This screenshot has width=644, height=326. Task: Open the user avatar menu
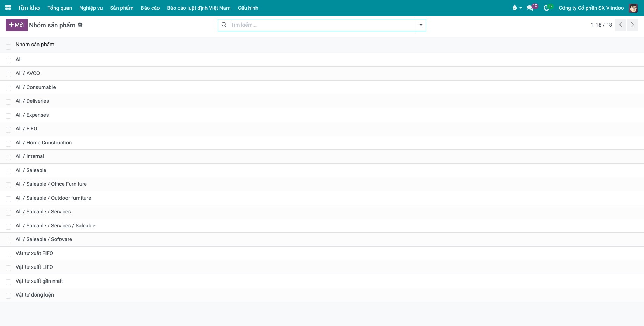633,8
